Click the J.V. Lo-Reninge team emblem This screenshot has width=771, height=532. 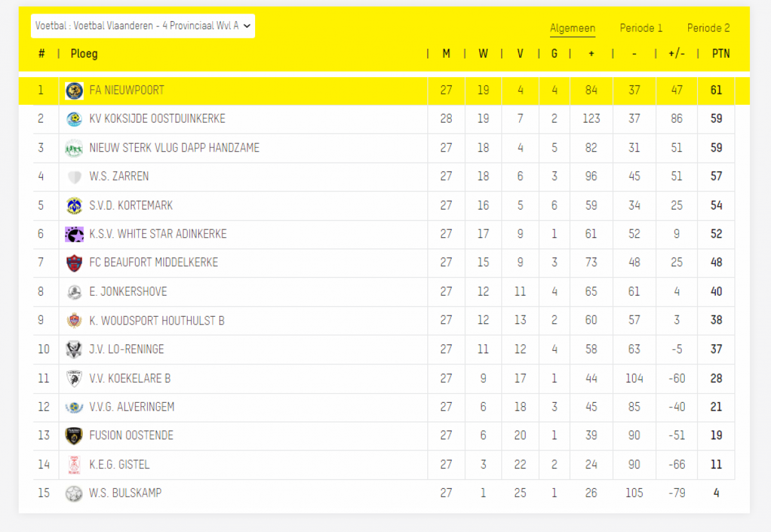(x=75, y=350)
